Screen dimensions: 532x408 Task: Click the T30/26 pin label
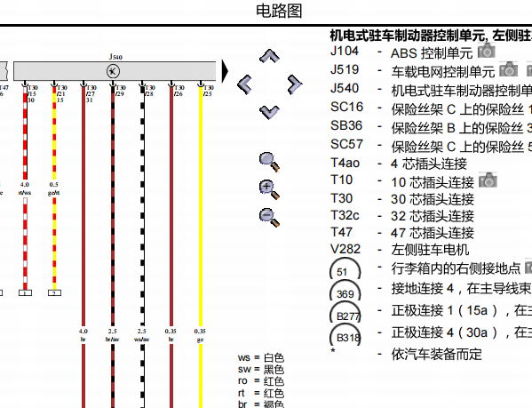coord(179,91)
